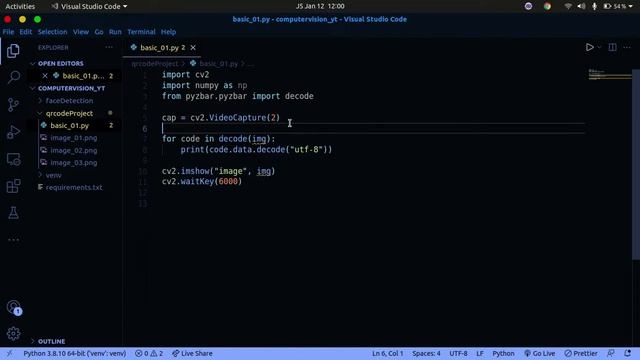Open Run and Debug view
The width and height of the screenshot is (640, 360).
[13, 132]
